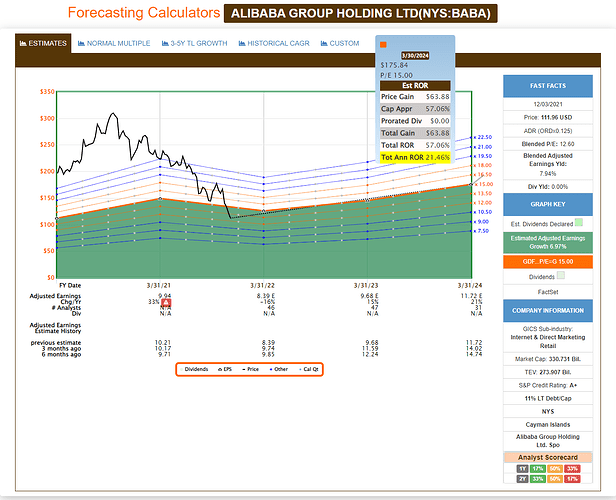Screen dimensions: 616x500
Task: Click the ALIBABA GROUP HOLDING LTD title banner
Action: point(360,13)
